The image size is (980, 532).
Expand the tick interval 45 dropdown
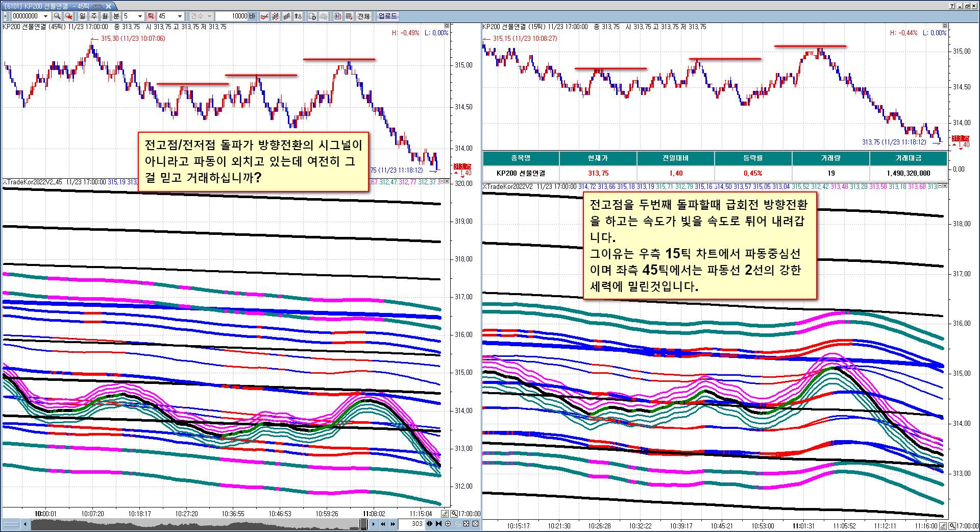(179, 16)
